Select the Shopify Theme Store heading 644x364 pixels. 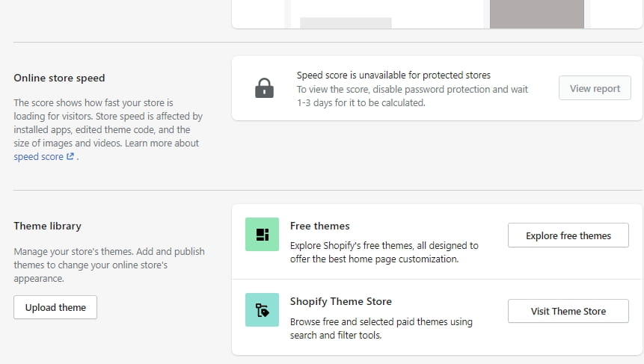pyautogui.click(x=341, y=301)
